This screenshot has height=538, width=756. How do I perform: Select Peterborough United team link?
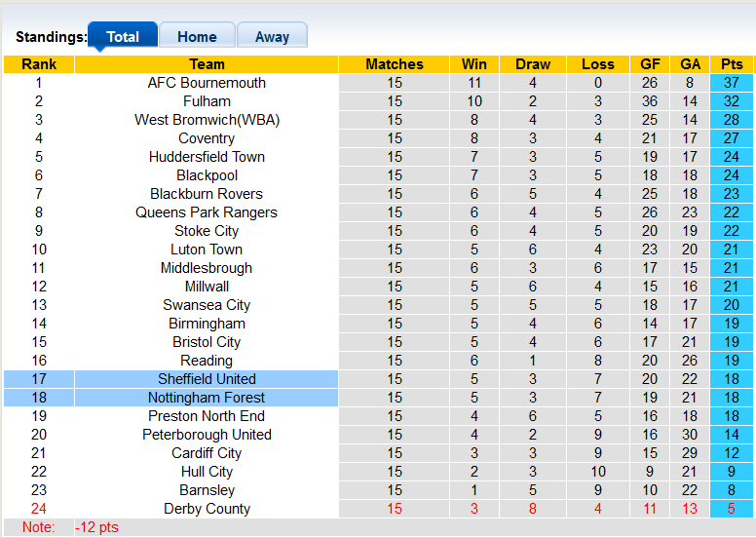click(x=207, y=435)
